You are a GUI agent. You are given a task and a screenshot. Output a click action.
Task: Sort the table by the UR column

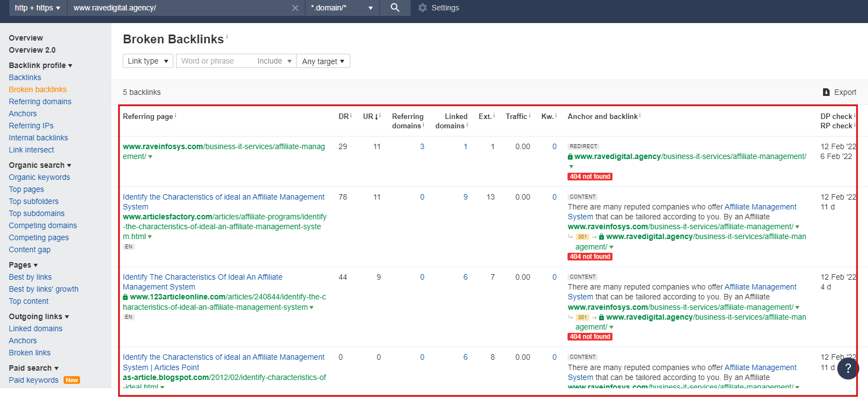point(371,116)
